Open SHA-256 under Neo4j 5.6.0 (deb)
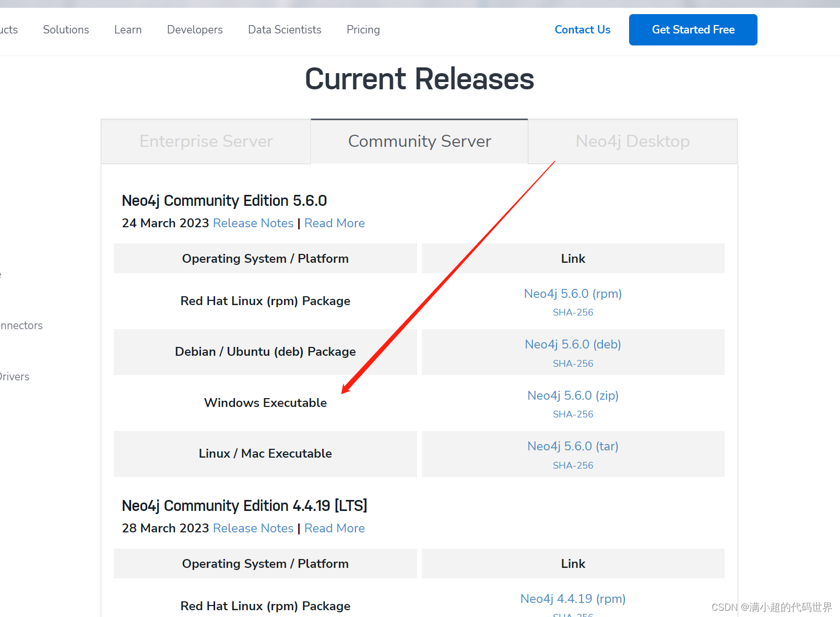 tap(573, 364)
